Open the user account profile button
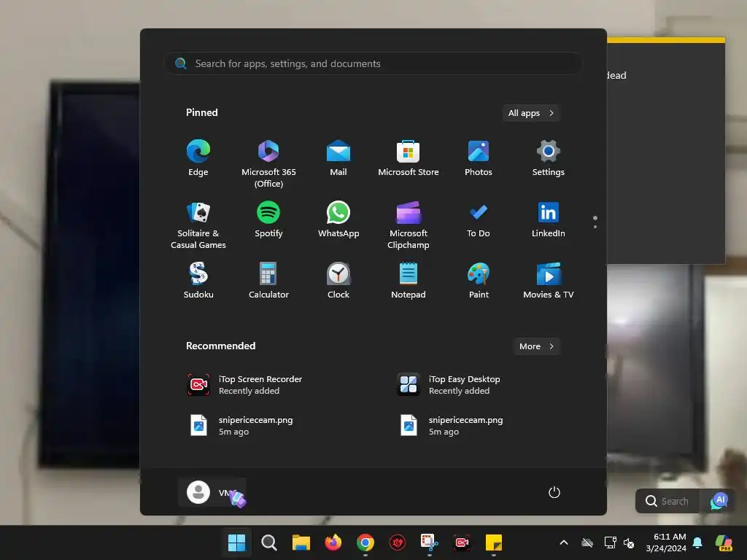The height and width of the screenshot is (560, 747). point(212,492)
